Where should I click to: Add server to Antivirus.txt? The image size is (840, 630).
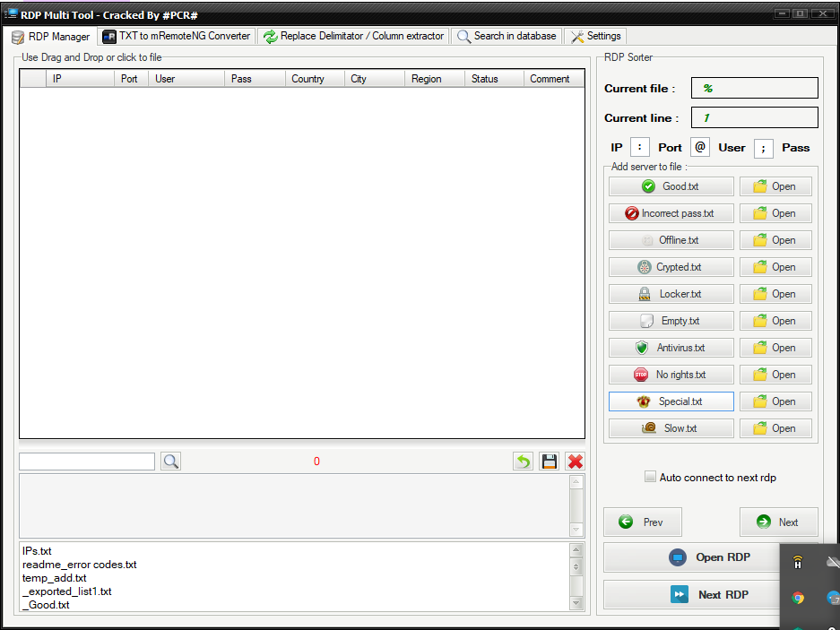[x=671, y=348]
